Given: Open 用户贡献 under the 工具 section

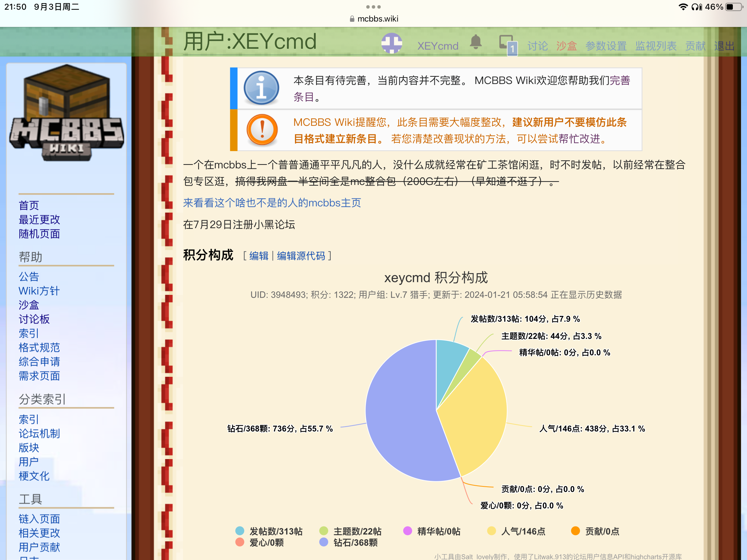Looking at the screenshot, I should point(39,548).
